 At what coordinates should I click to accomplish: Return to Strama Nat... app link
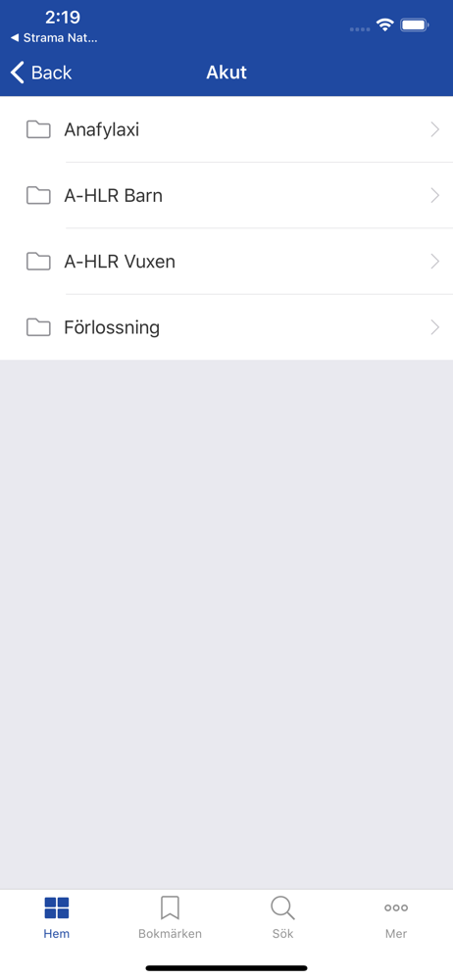(x=54, y=38)
